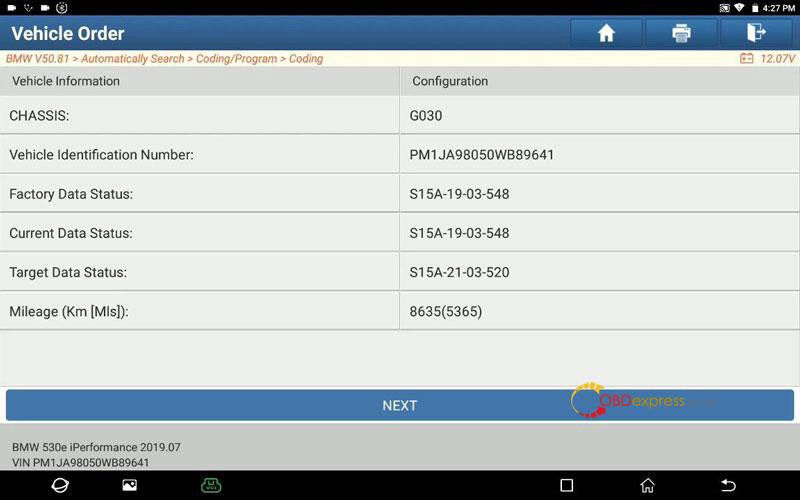Screen dimensions: 800x500
Task: Select 'Coding/Program' in breadcrumb
Action: [236, 59]
